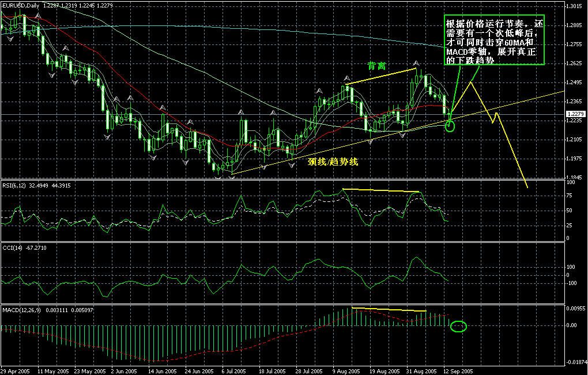588x375 pixels.
Task: Click the 9 Aug 2005 date label
Action: click(346, 371)
